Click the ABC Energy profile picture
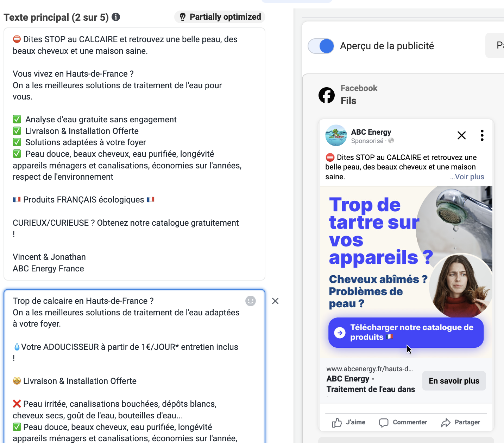 click(336, 135)
